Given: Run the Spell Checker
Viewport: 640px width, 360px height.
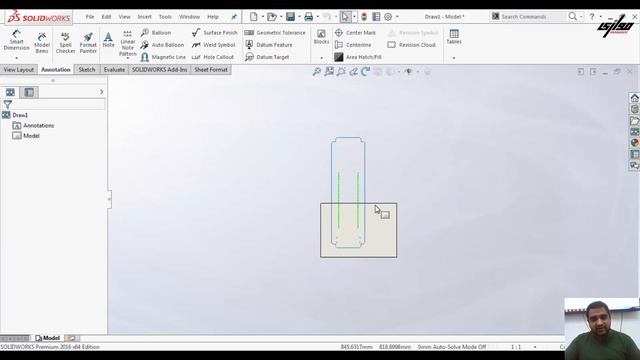Looking at the screenshot, I should pyautogui.click(x=65, y=43).
